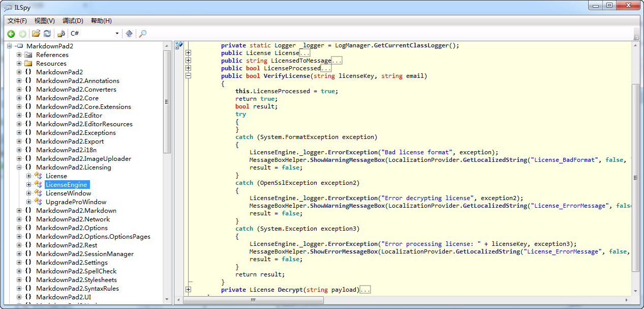
Task: Expand the Resources tree node
Action: coord(19,64)
